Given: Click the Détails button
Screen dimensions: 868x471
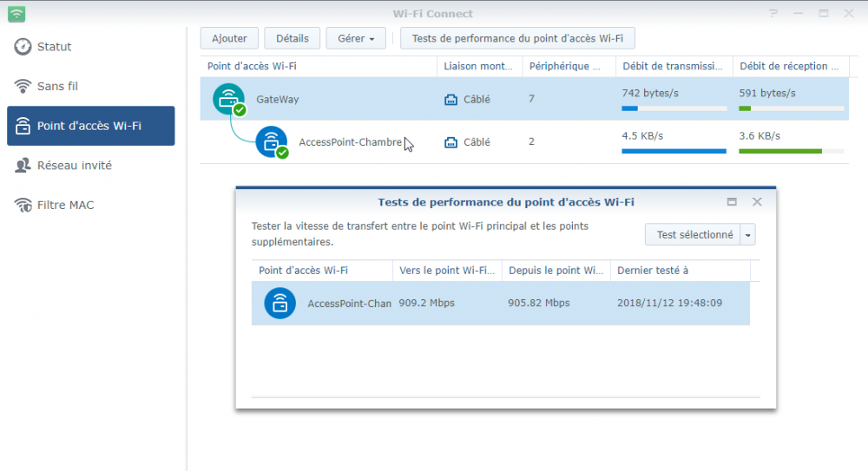Looking at the screenshot, I should 293,38.
